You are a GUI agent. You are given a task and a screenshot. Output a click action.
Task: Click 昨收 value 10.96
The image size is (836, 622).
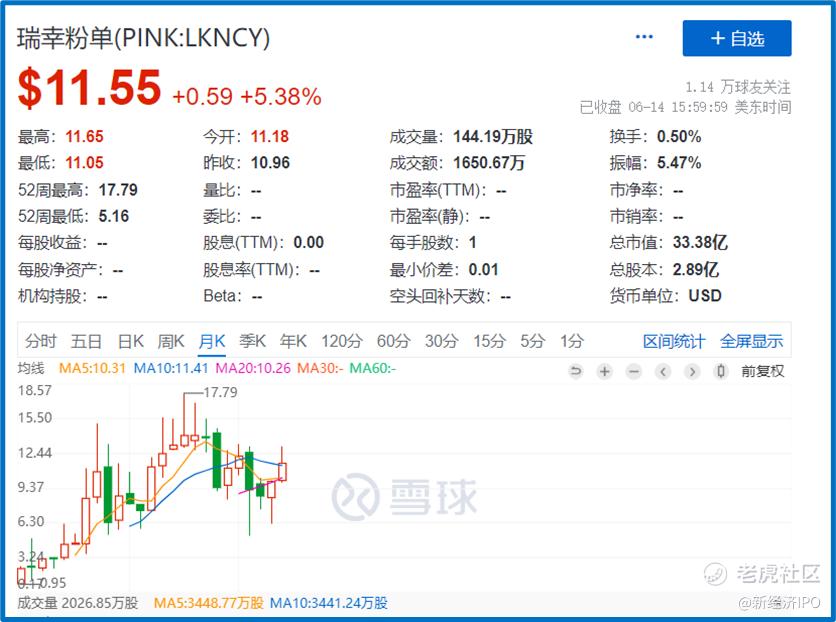270,163
